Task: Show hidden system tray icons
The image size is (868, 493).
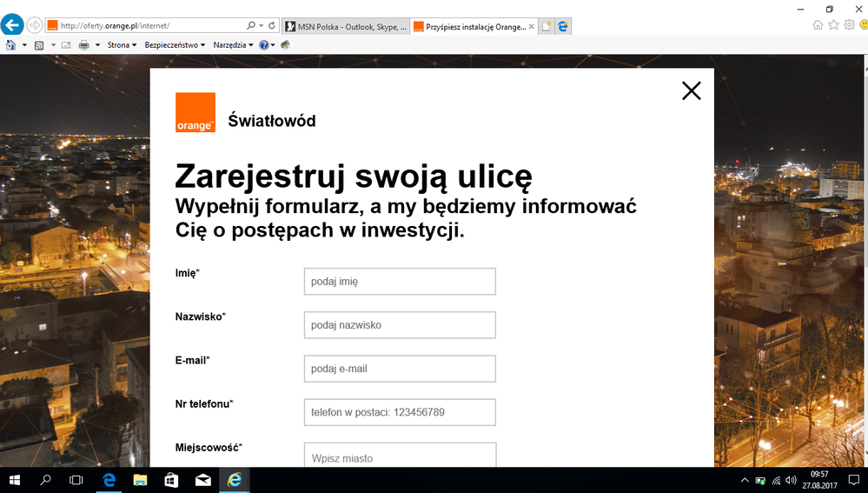Action: [x=745, y=480]
